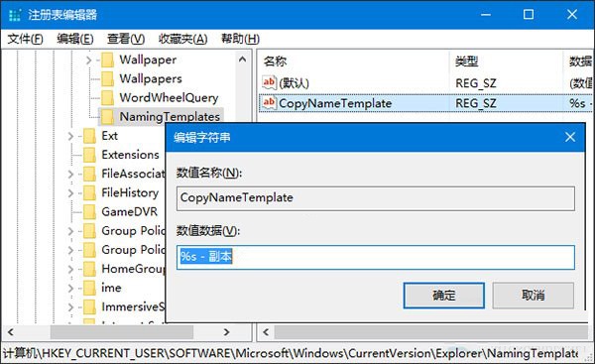595x364 pixels.
Task: Select the NamingTemplates tree item
Action: click(170, 117)
